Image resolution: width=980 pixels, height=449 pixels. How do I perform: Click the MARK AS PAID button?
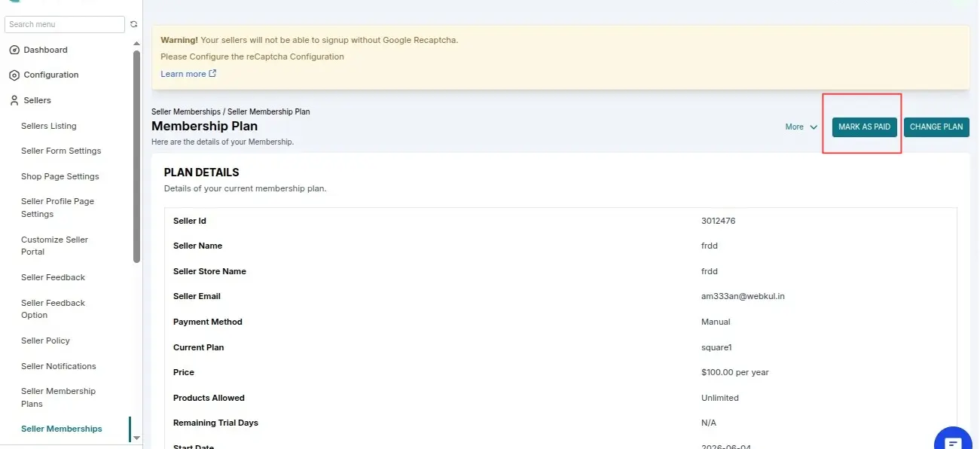pos(864,127)
